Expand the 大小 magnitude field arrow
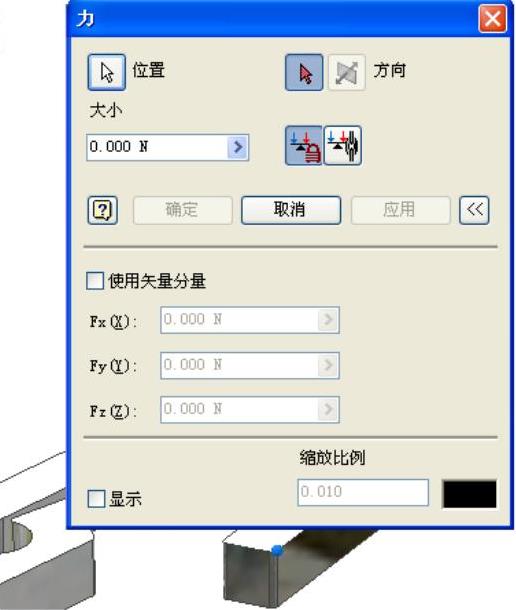Viewport: 516px width, 610px height. click(x=237, y=147)
